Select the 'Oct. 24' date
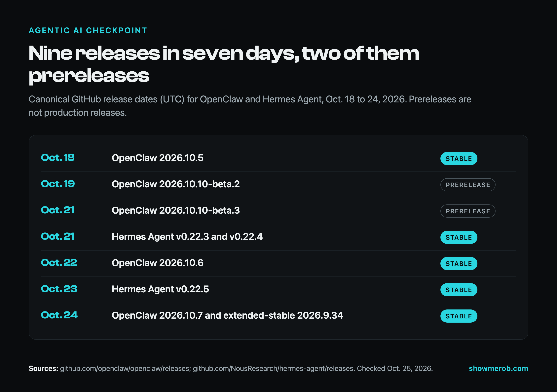 pyautogui.click(x=59, y=315)
